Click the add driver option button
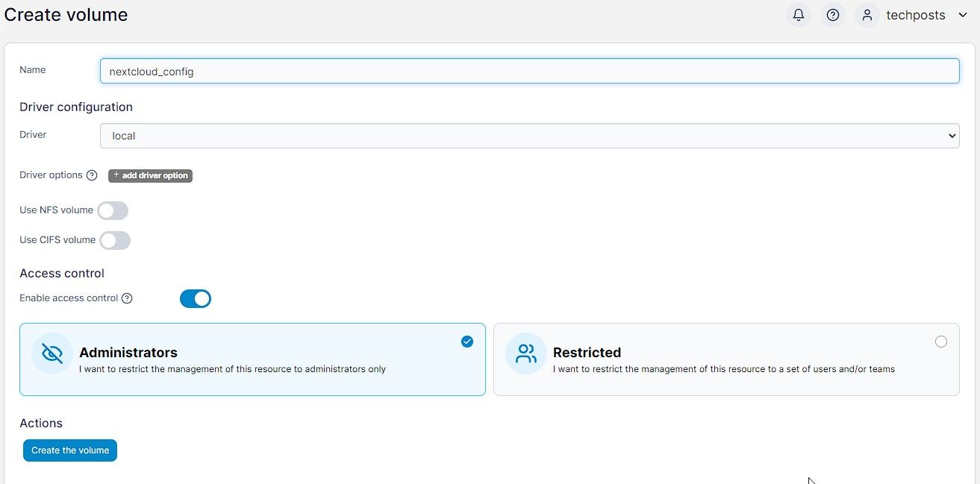980x484 pixels. pos(150,175)
